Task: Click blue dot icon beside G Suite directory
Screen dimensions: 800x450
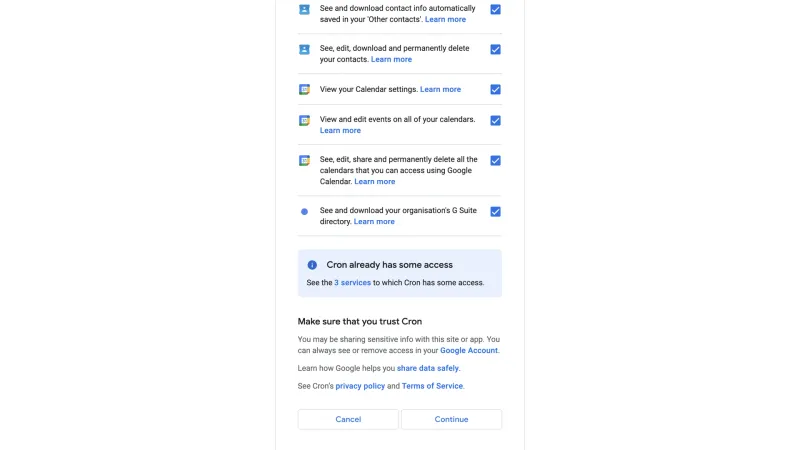Action: click(x=304, y=212)
